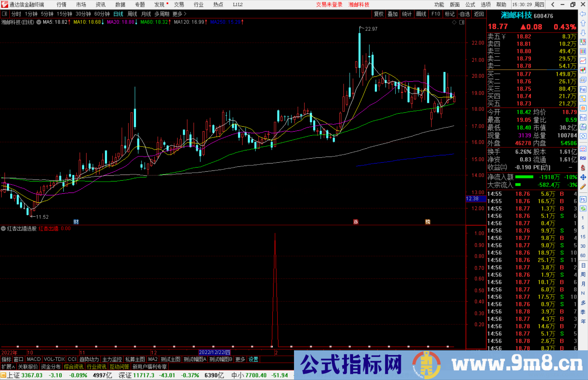Screen dimensions: 588x380
Task: Open the 标记 marker dropdown
Action: point(450,14)
